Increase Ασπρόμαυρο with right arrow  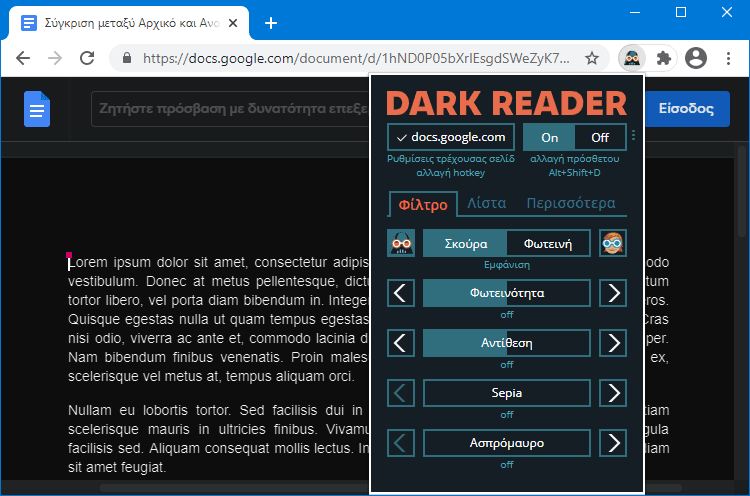point(613,443)
